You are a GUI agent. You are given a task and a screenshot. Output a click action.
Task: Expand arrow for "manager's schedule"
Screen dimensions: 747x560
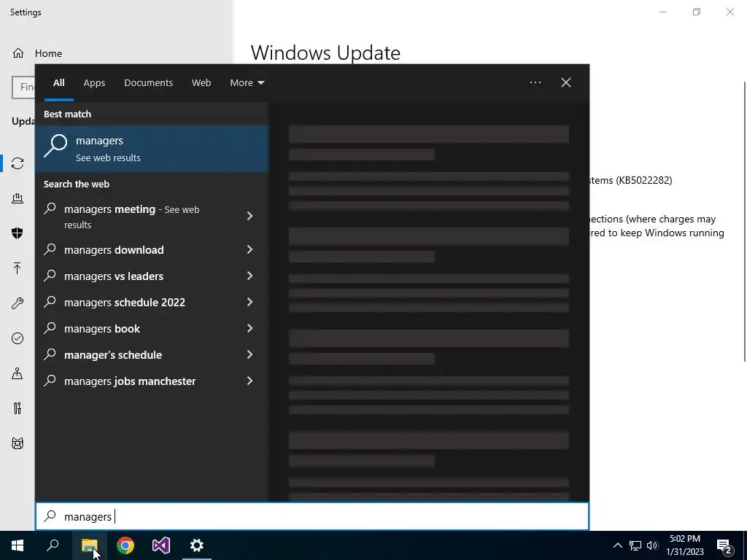(x=249, y=354)
